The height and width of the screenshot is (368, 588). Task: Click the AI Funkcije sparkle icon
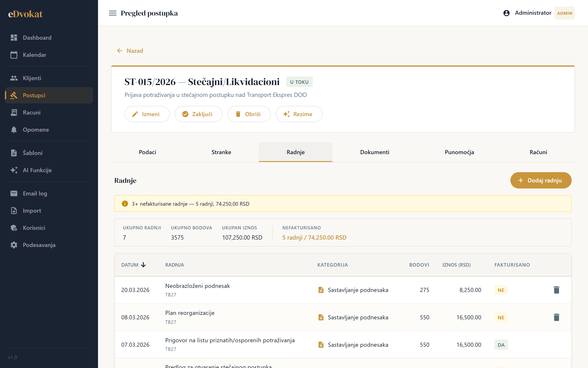14,170
